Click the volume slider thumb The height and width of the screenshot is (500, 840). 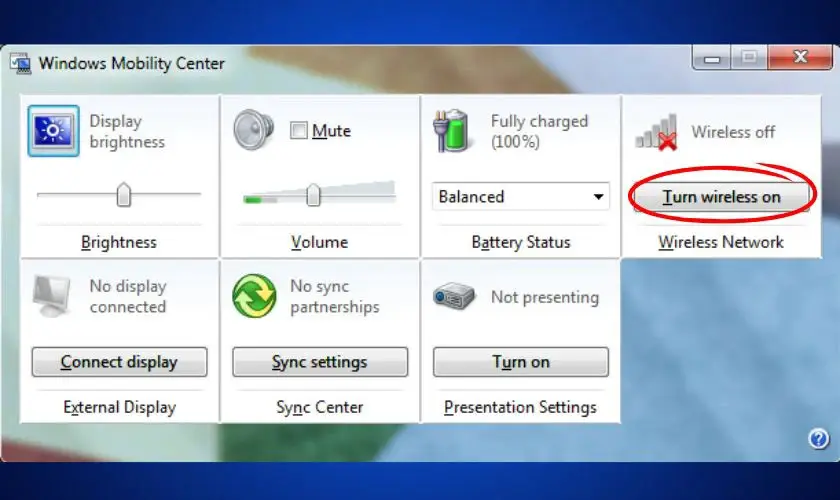[x=313, y=195]
